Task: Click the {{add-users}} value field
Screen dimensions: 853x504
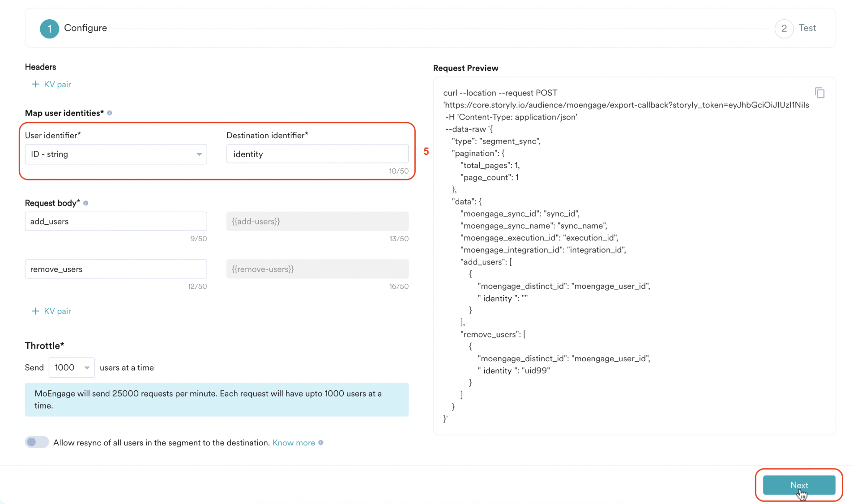Action: pyautogui.click(x=317, y=222)
